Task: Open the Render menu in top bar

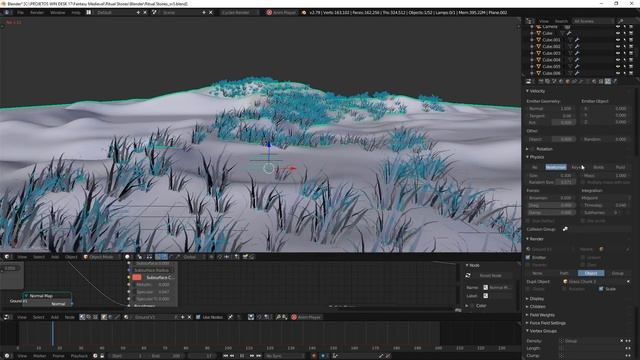Action: click(x=37, y=13)
